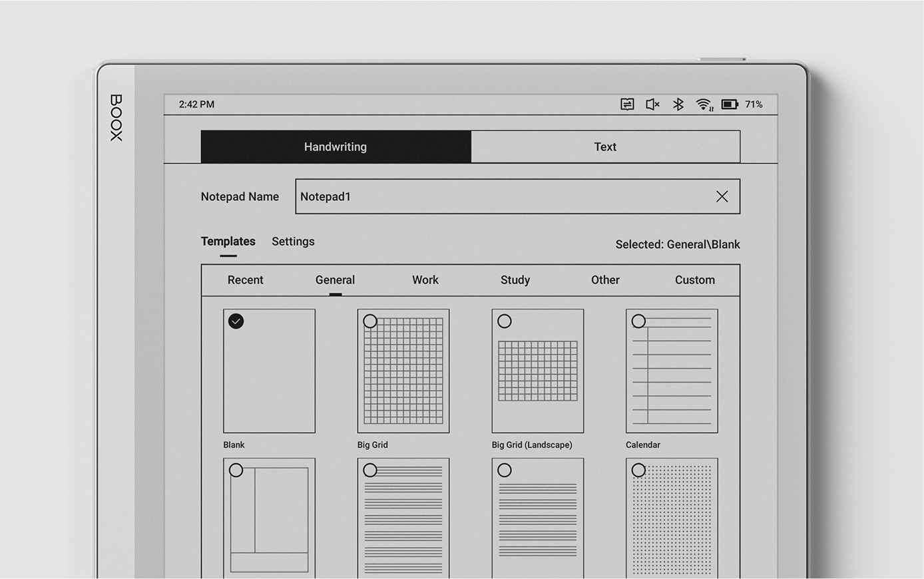Viewport: 924px width, 579px height.
Task: Select the Calendar template radio button
Action: [638, 321]
